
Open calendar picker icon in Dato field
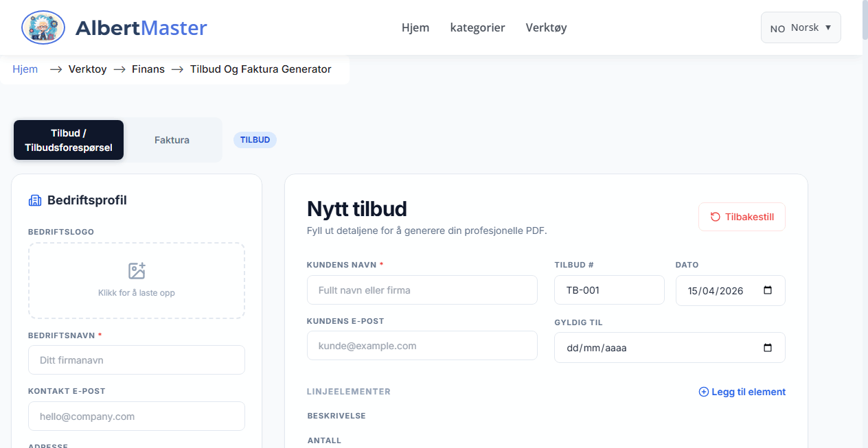(x=768, y=290)
